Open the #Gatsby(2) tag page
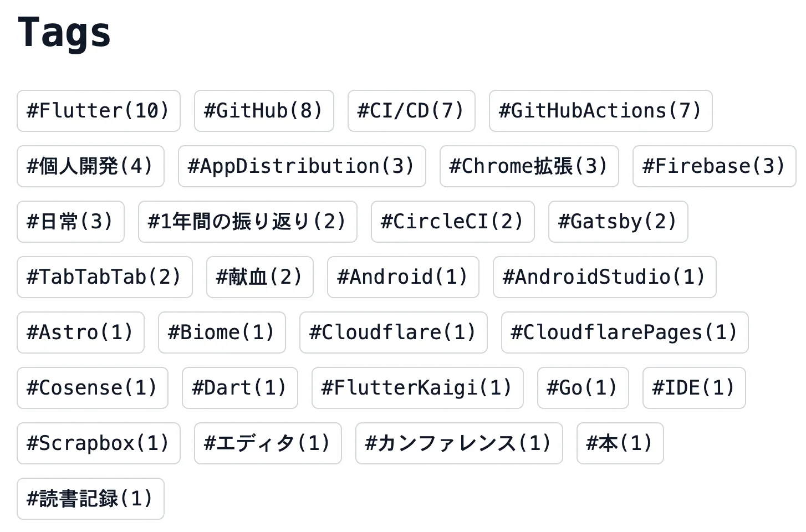This screenshot has height=532, width=806. (x=618, y=222)
